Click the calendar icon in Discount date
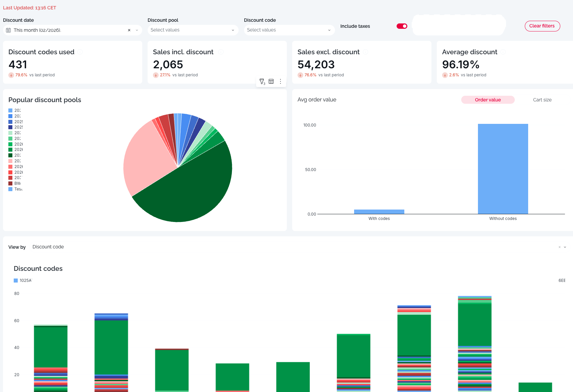Image resolution: width=573 pixels, height=392 pixels. tap(9, 30)
